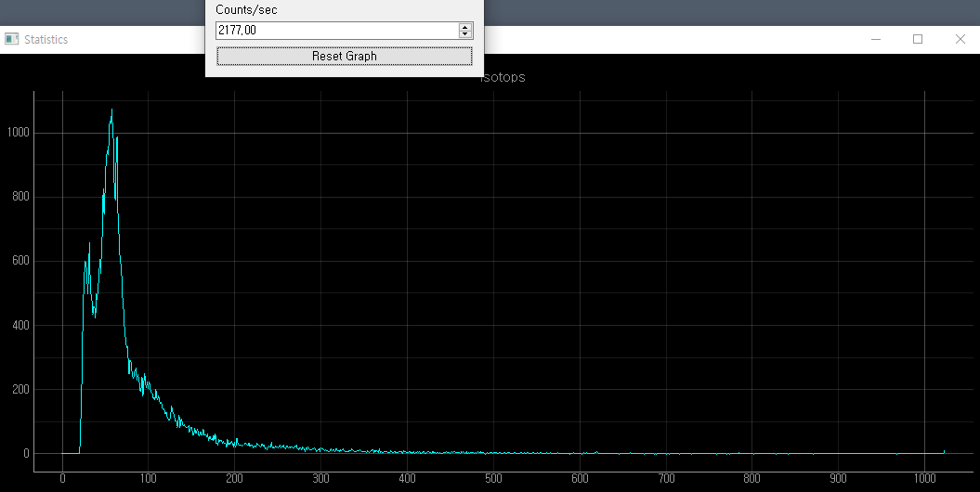Click the y-axis tick label 1000
This screenshot has width=980, height=492.
pyautogui.click(x=17, y=133)
